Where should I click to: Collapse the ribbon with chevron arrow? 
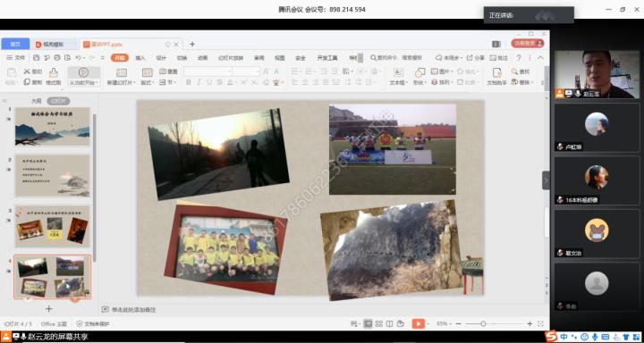[540, 58]
